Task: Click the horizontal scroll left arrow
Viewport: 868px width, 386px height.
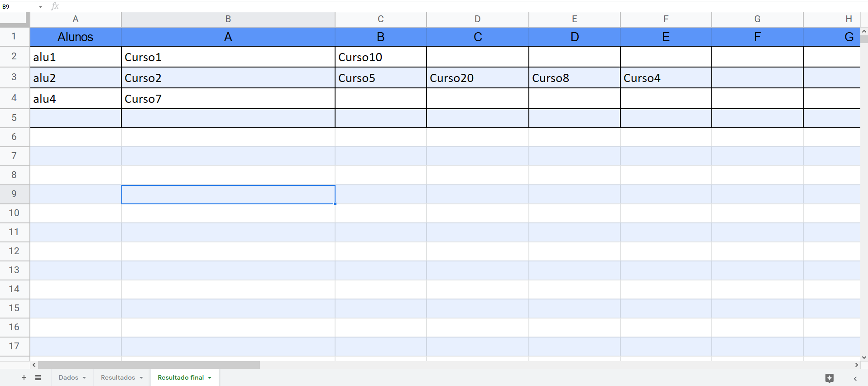Action: point(34,365)
